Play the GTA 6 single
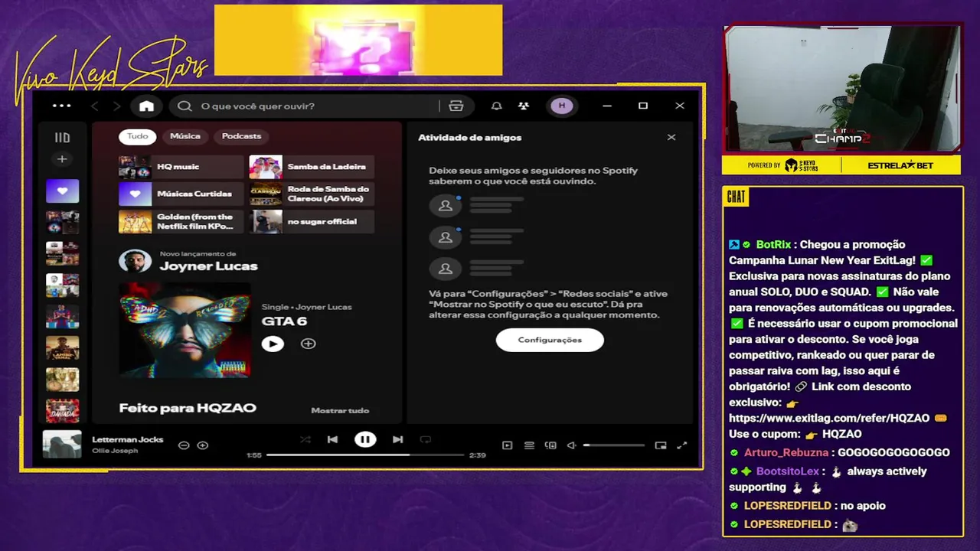This screenshot has width=980, height=551. point(273,344)
